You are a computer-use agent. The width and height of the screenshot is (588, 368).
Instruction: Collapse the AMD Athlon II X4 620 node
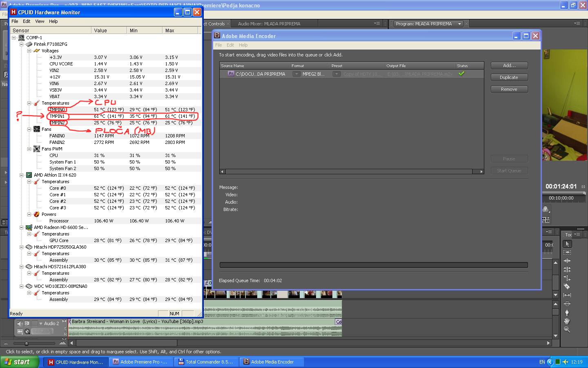[21, 175]
